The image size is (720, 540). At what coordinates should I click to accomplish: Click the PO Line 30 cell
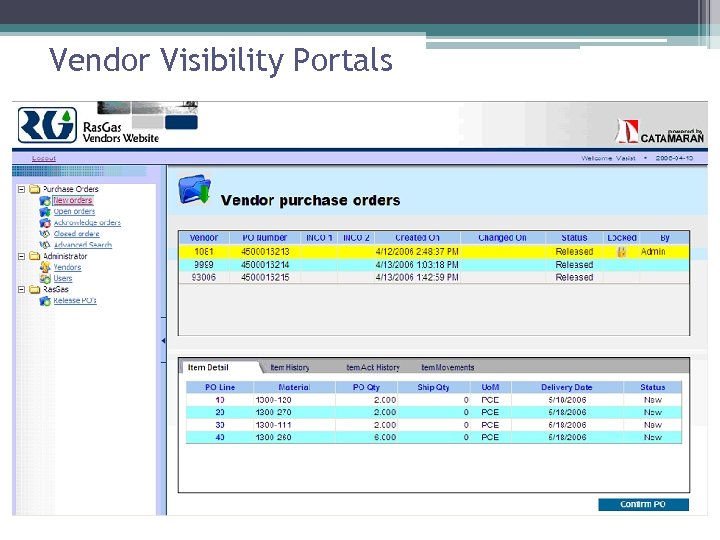point(220,425)
